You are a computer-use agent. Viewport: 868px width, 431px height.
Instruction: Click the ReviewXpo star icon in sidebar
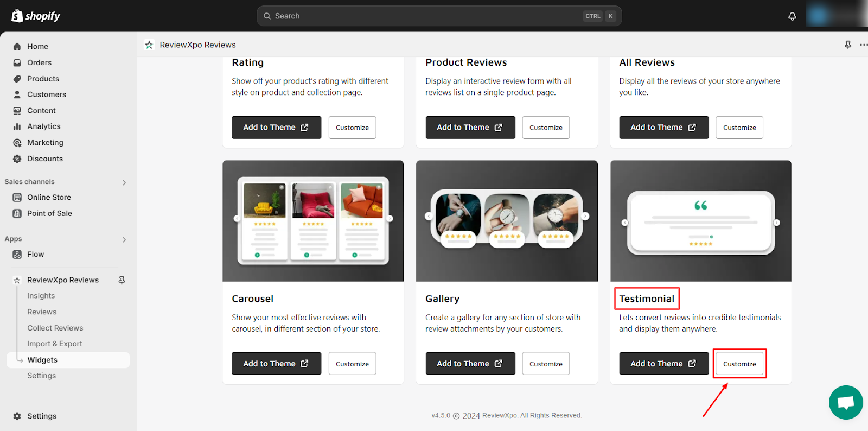pyautogui.click(x=17, y=280)
